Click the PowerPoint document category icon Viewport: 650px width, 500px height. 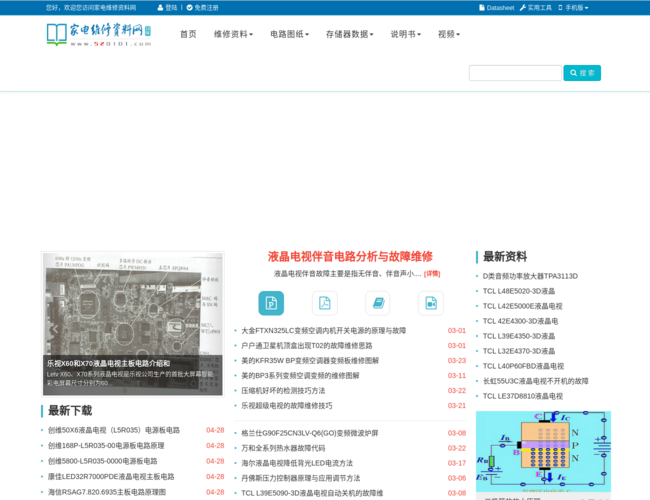(x=271, y=303)
